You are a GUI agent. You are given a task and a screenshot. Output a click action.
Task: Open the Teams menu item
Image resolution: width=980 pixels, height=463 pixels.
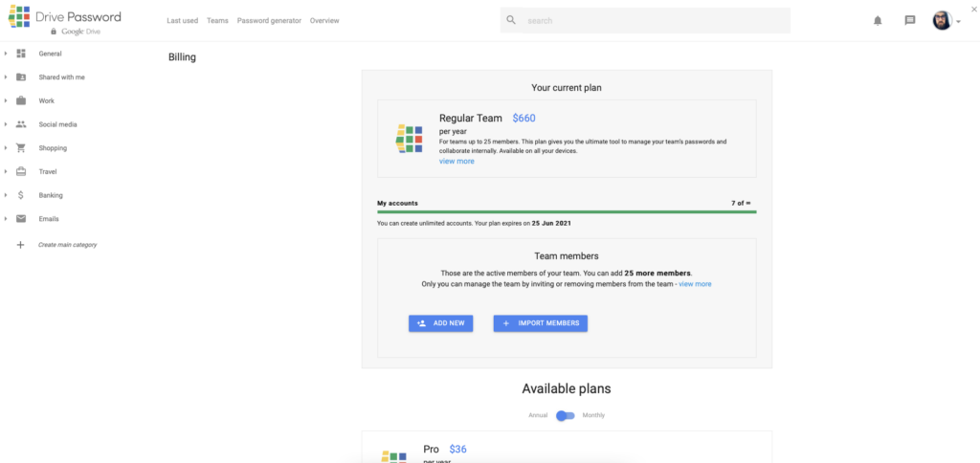pyautogui.click(x=217, y=21)
